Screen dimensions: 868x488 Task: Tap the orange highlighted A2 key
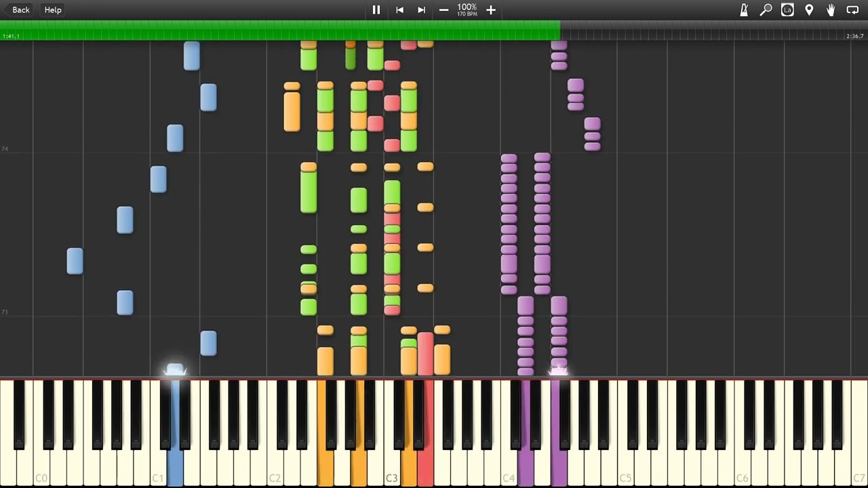(x=359, y=468)
